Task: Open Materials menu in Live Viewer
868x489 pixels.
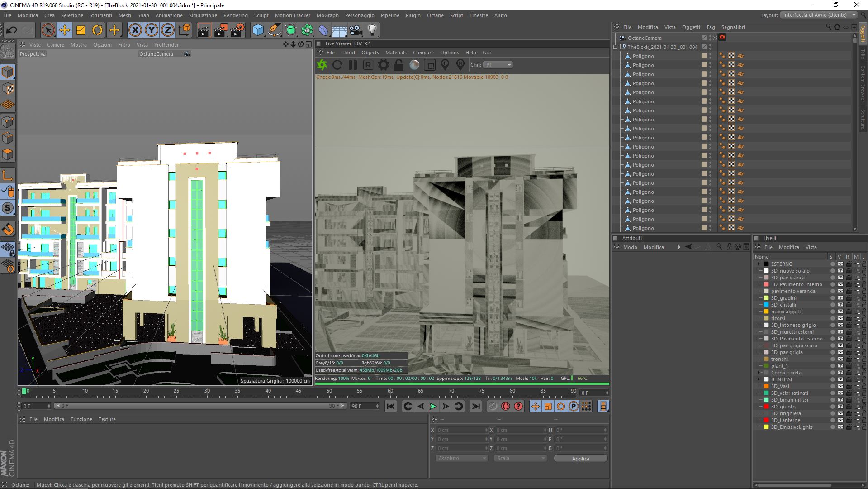Action: click(x=396, y=53)
